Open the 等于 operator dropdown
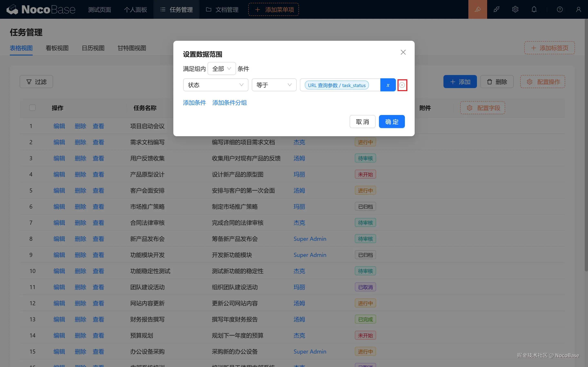 (274, 85)
